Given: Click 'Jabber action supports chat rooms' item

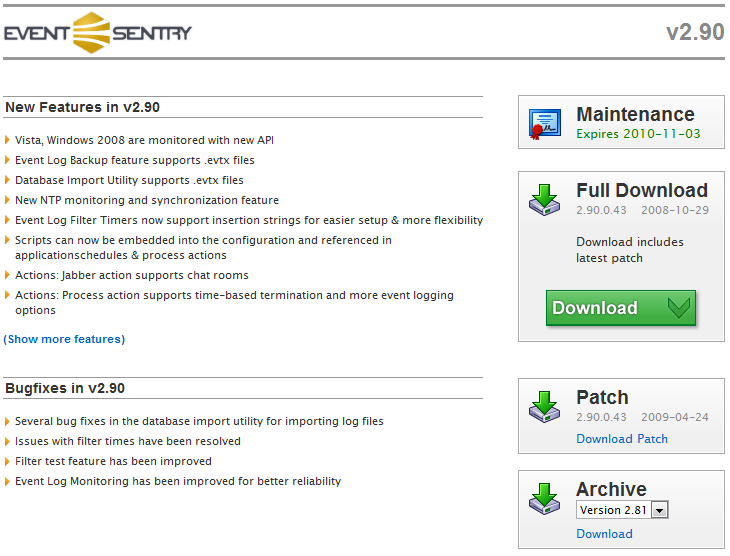Looking at the screenshot, I should click(132, 275).
